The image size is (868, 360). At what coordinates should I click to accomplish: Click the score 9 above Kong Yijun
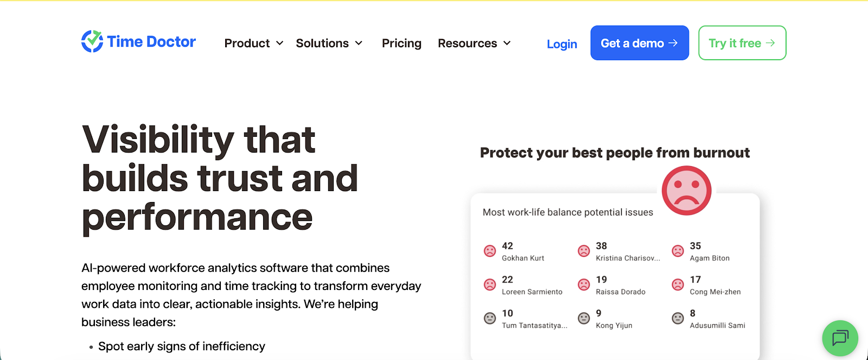598,313
